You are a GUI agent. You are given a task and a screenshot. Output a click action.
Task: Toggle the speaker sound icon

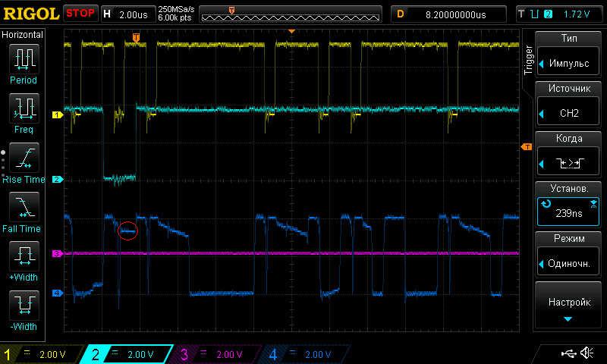click(x=587, y=353)
